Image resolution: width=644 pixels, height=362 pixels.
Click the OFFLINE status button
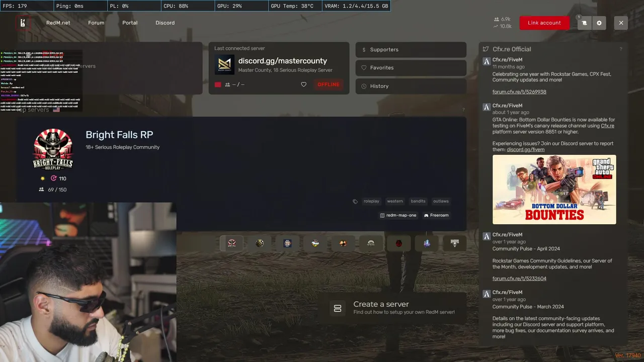pyautogui.click(x=328, y=84)
